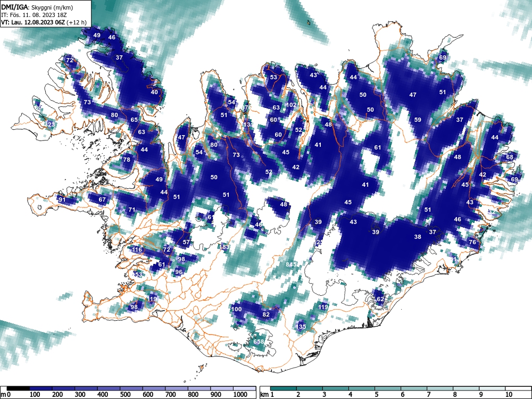Click the map value "135"
532x399 pixels.
point(301,327)
